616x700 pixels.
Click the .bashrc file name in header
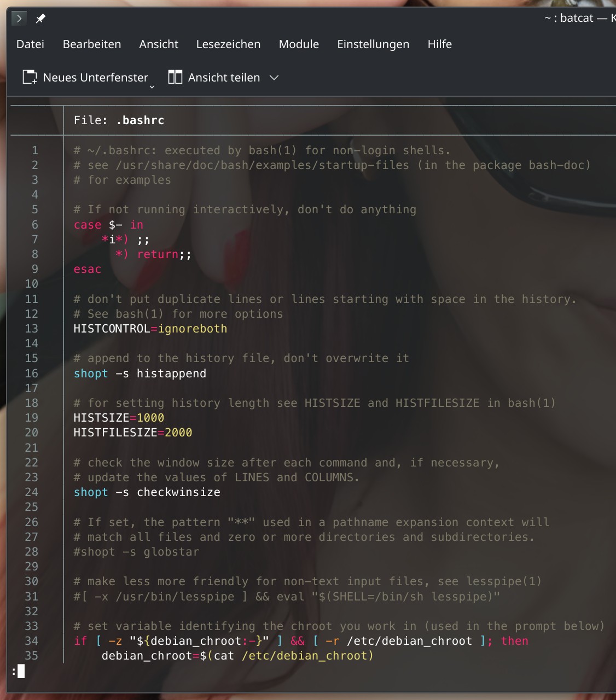(140, 120)
